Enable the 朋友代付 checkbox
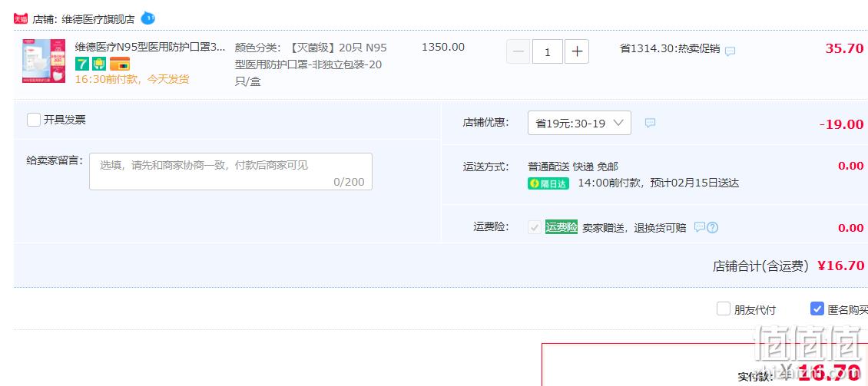 click(724, 308)
